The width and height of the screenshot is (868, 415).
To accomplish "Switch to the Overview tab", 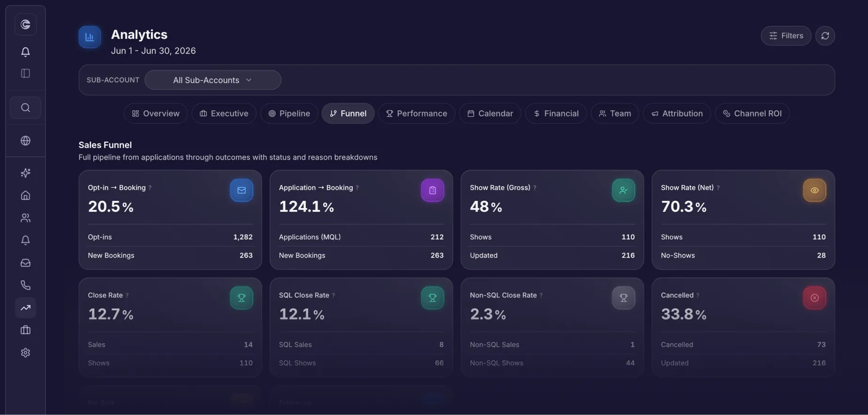I will tap(155, 114).
